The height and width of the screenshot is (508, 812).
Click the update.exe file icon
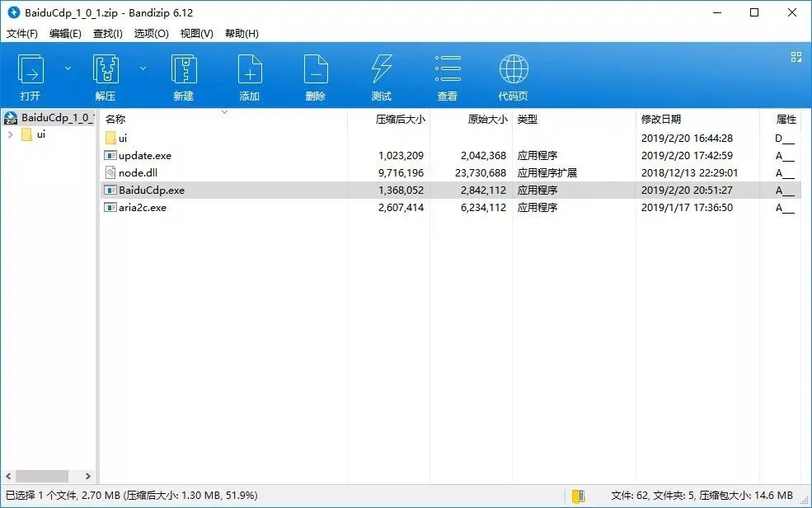(110, 155)
